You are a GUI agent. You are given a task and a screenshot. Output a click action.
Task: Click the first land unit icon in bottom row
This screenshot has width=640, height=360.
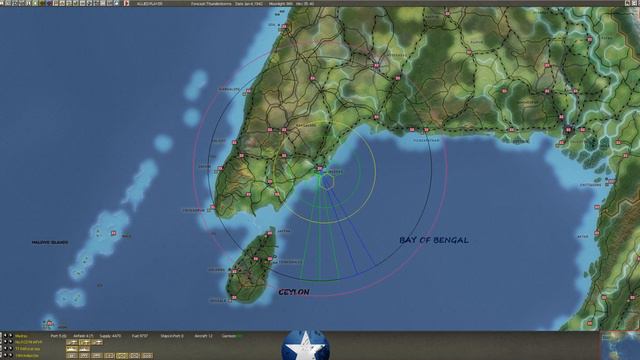point(72,356)
